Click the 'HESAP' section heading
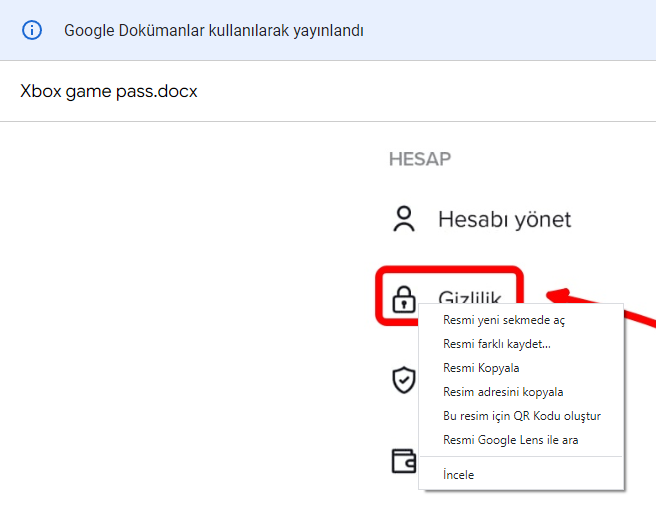The width and height of the screenshot is (656, 515). [x=420, y=159]
